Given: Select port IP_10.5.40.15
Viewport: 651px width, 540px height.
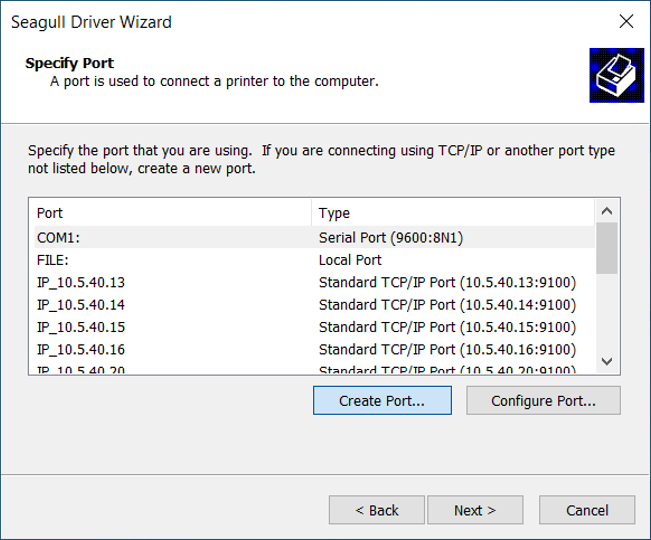Looking at the screenshot, I should point(314,327).
